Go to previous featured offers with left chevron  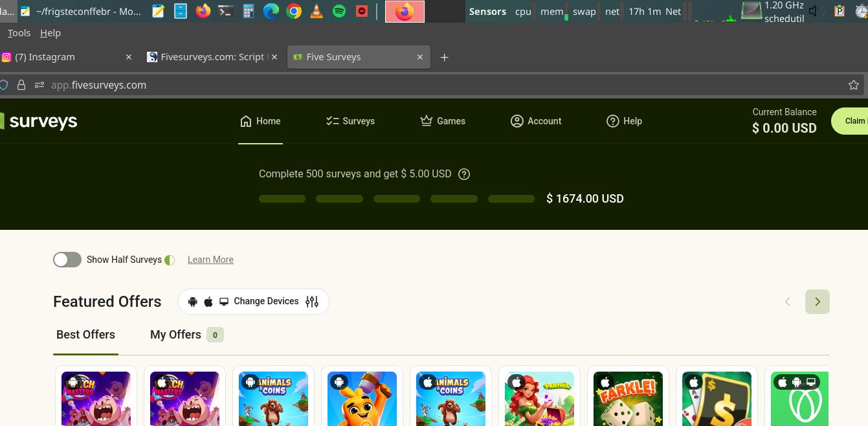click(788, 302)
